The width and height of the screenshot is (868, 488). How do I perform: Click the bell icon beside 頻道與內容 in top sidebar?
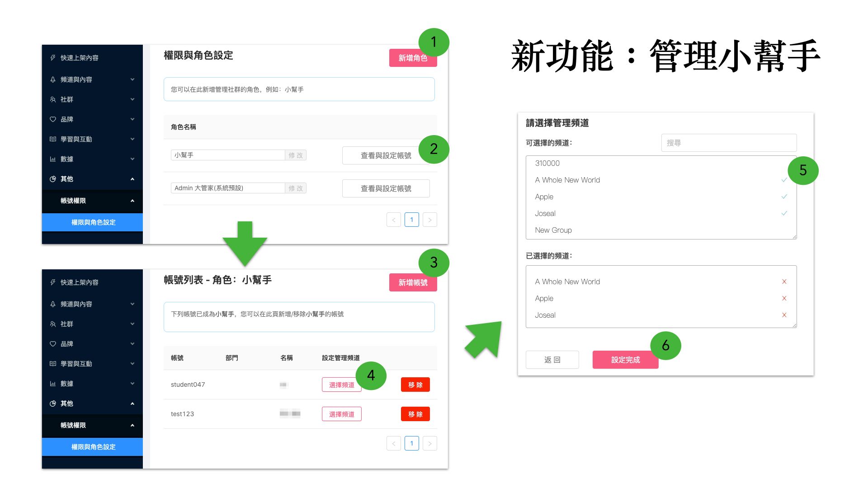click(x=53, y=80)
